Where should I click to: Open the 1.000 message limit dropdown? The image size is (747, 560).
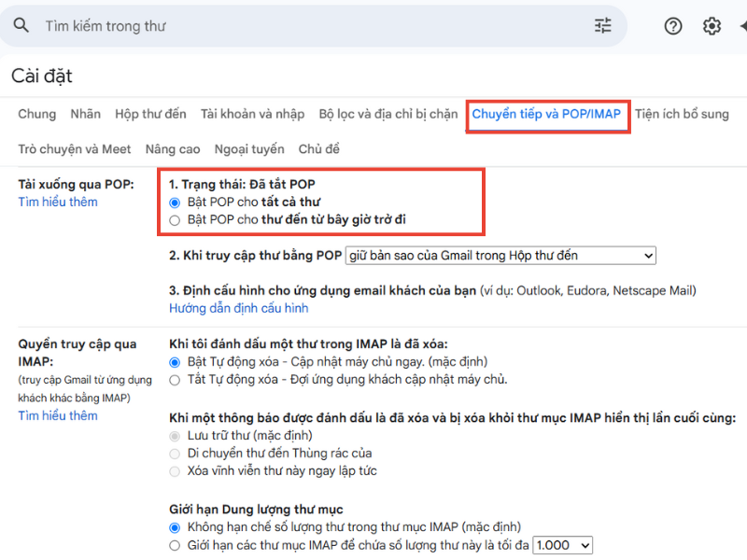[562, 544]
